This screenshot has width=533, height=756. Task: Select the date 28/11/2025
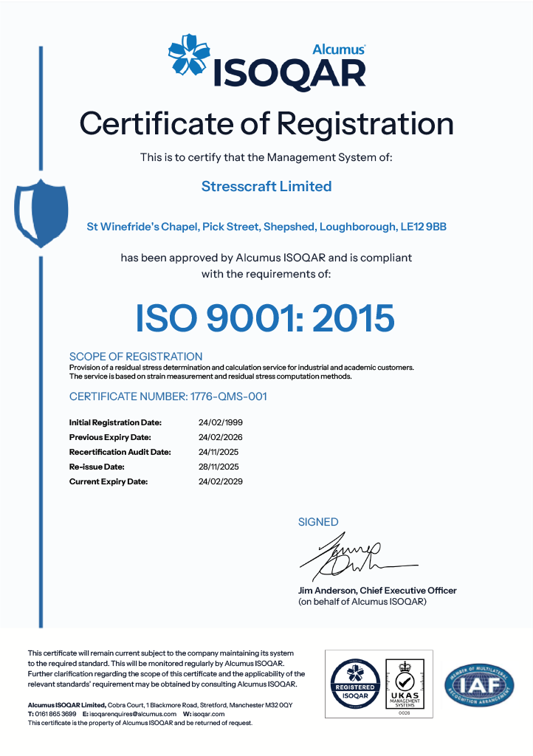coord(219,467)
